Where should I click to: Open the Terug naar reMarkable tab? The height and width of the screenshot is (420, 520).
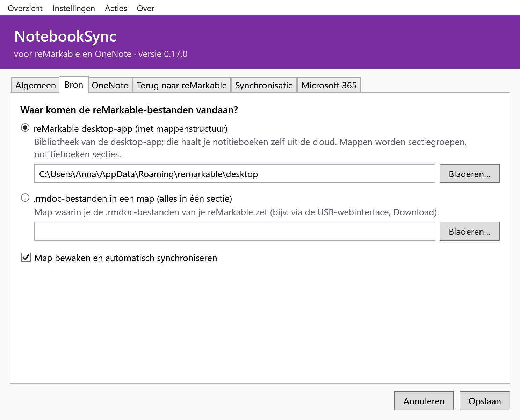pos(182,85)
